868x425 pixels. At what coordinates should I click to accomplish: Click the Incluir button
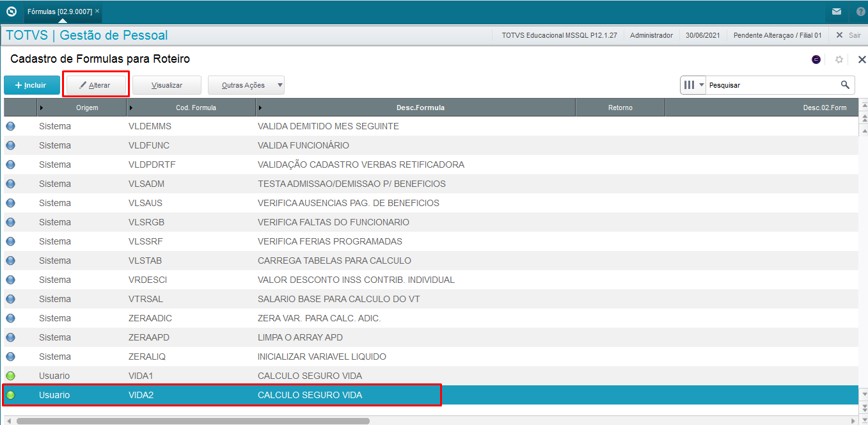(32, 85)
